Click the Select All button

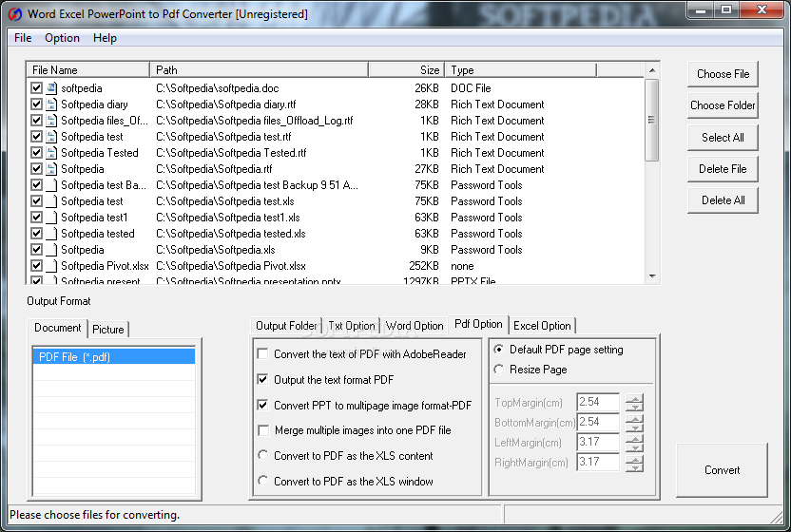pyautogui.click(x=723, y=138)
